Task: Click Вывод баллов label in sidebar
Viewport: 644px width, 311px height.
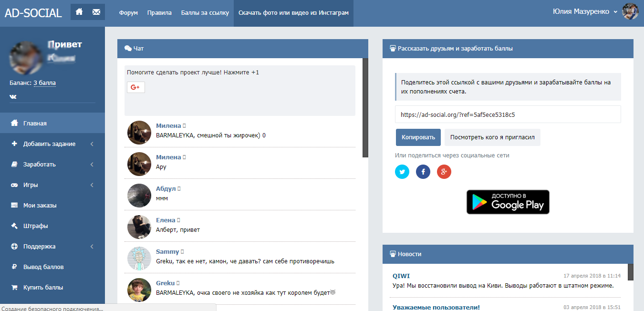Action: [43, 267]
